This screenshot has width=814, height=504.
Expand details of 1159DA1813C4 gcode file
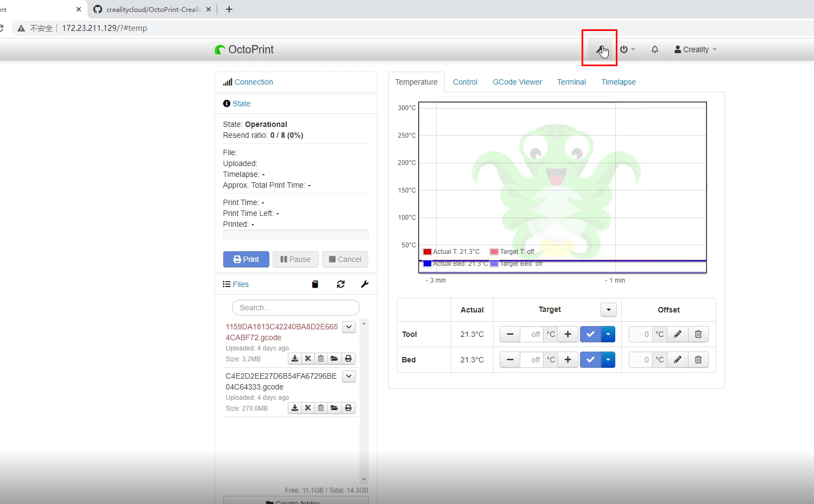(349, 327)
